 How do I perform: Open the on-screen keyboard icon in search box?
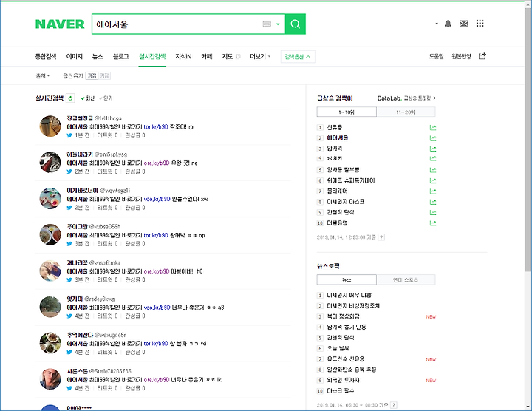point(267,24)
